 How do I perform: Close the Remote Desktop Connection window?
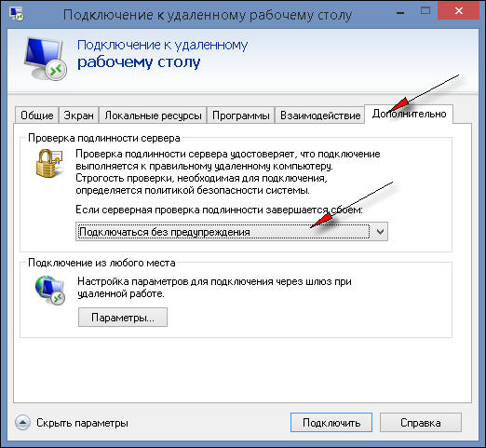[x=458, y=11]
